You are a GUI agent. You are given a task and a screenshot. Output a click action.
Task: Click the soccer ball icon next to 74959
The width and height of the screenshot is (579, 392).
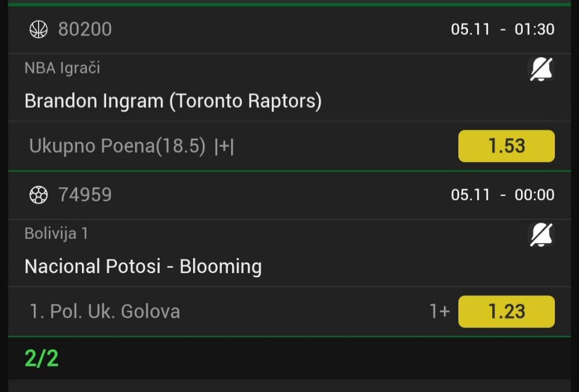tap(39, 195)
